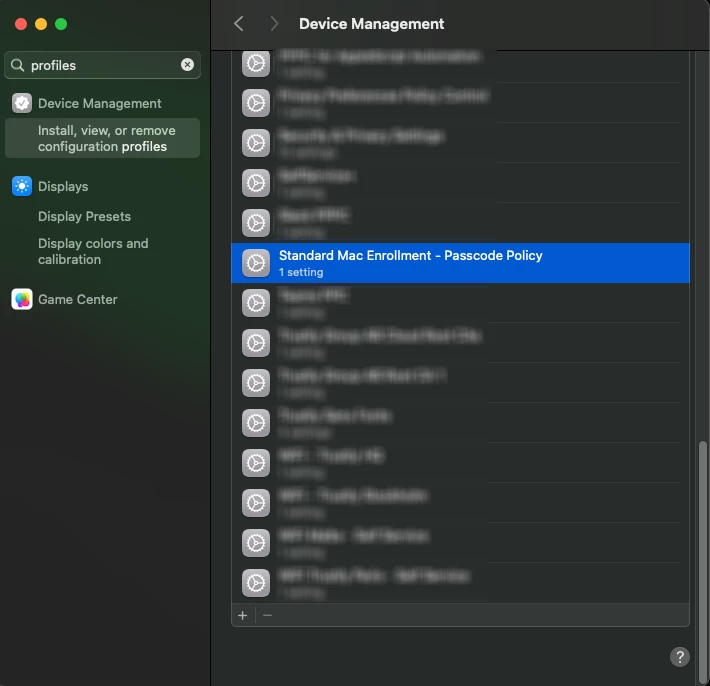The image size is (710, 686).
Task: Click '1 setting' under Passcode Policy profile
Action: (x=301, y=272)
